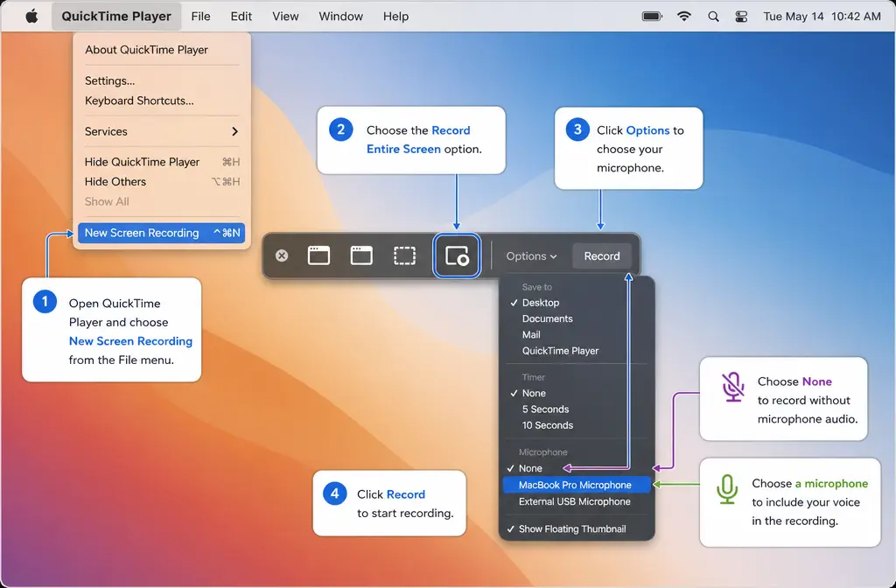Click the Record button

click(602, 256)
